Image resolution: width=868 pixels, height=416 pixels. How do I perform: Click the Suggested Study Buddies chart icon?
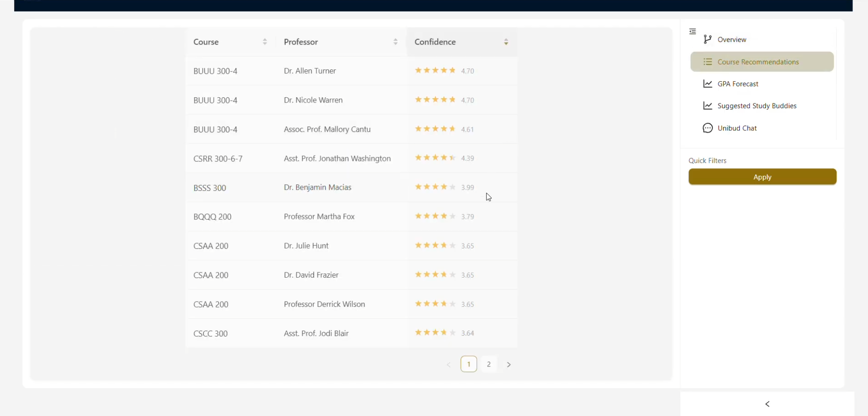[707, 106]
